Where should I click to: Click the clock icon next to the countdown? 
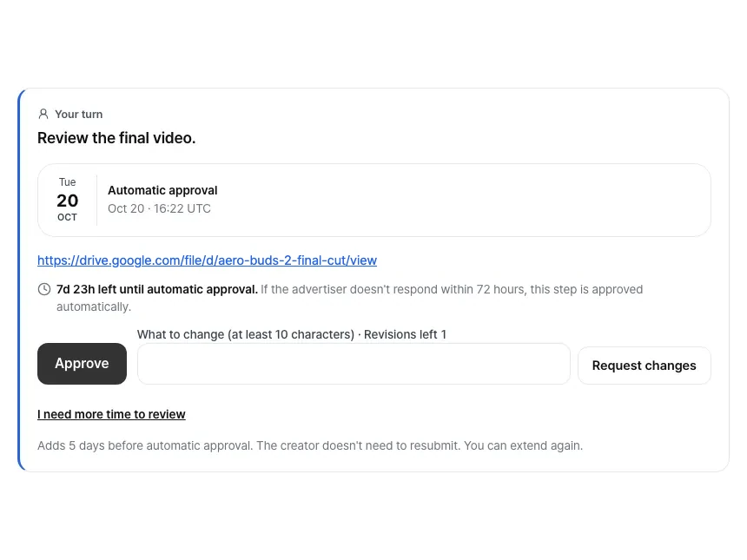[44, 289]
